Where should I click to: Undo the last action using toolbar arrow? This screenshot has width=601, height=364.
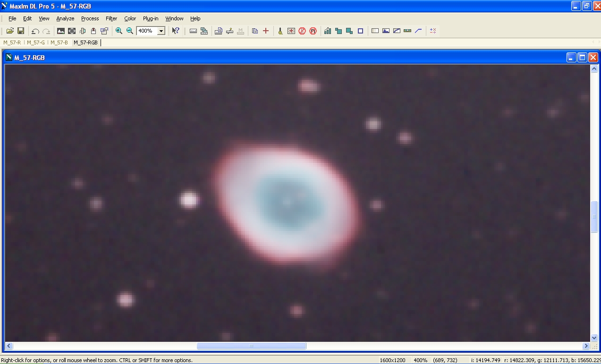(35, 31)
